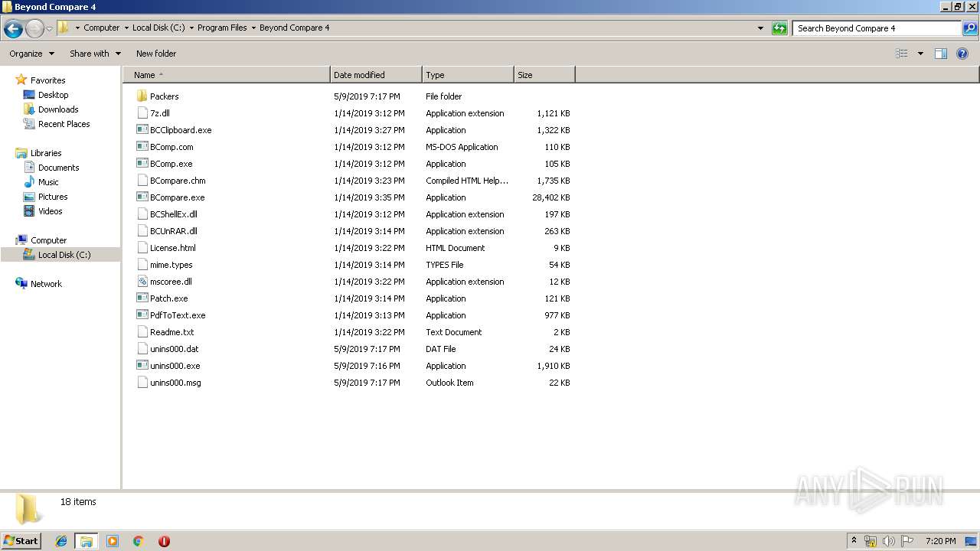Select the PdfToText.exe icon
The height and width of the screenshot is (551, 980).
[142, 315]
